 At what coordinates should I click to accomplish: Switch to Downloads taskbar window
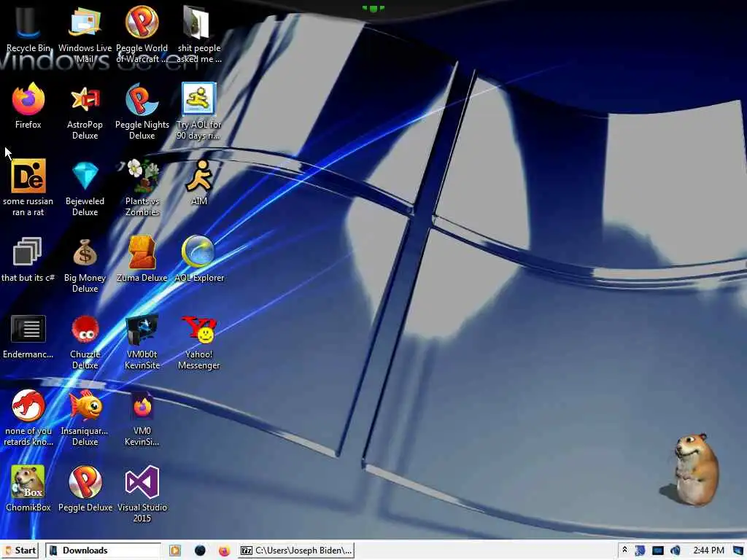click(103, 551)
